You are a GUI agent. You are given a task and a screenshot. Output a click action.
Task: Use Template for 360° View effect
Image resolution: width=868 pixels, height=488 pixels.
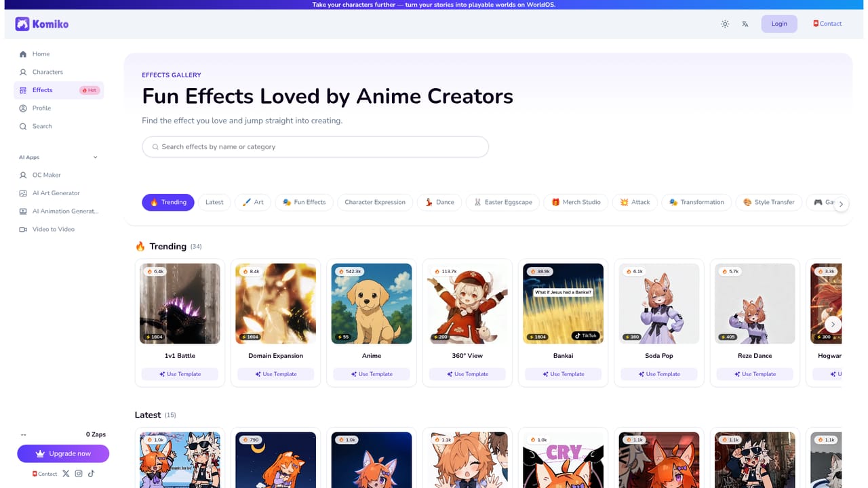click(x=467, y=374)
